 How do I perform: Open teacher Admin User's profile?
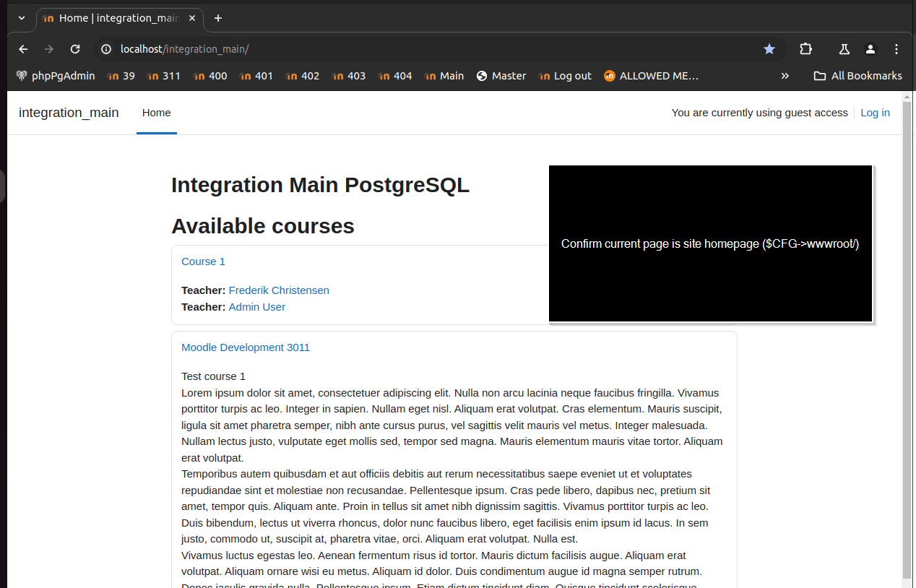(257, 307)
